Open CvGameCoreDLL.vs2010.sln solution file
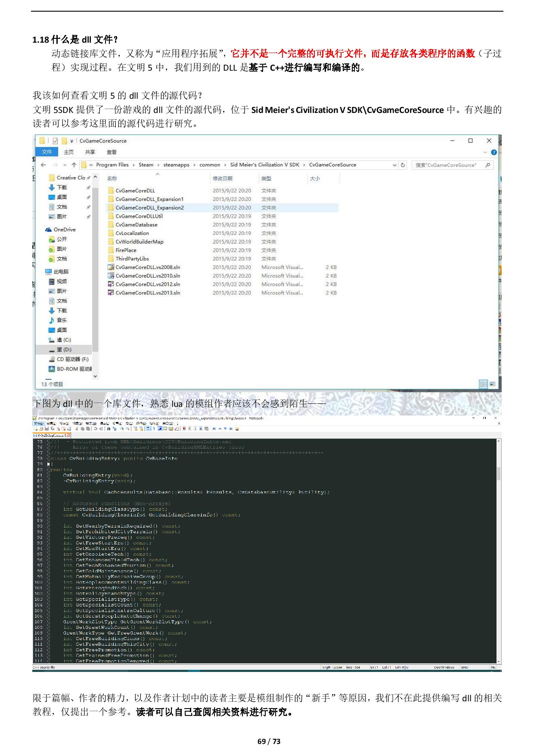Screen dimensions: 534x756 click(x=148, y=276)
